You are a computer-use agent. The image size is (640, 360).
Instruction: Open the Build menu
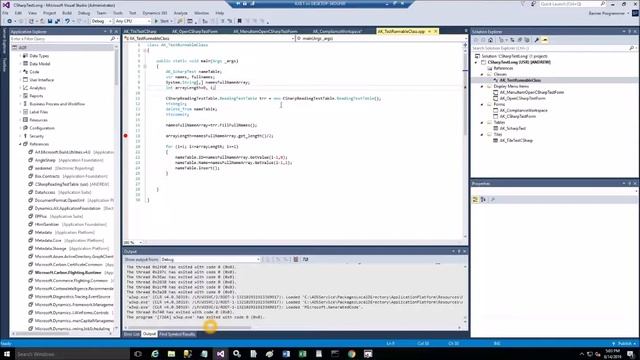[x=67, y=13]
